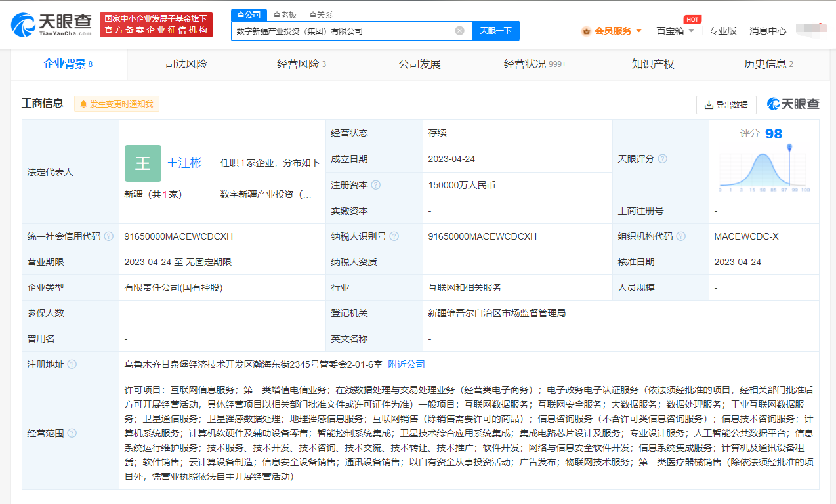The image size is (836, 504).
Task: Switch to the 司法风险 tab
Action: [186, 64]
